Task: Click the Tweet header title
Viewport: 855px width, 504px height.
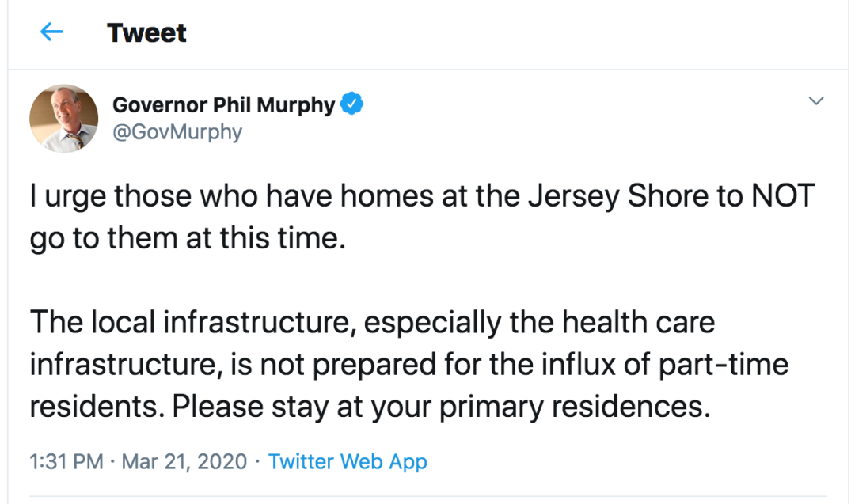Action: coord(146,32)
